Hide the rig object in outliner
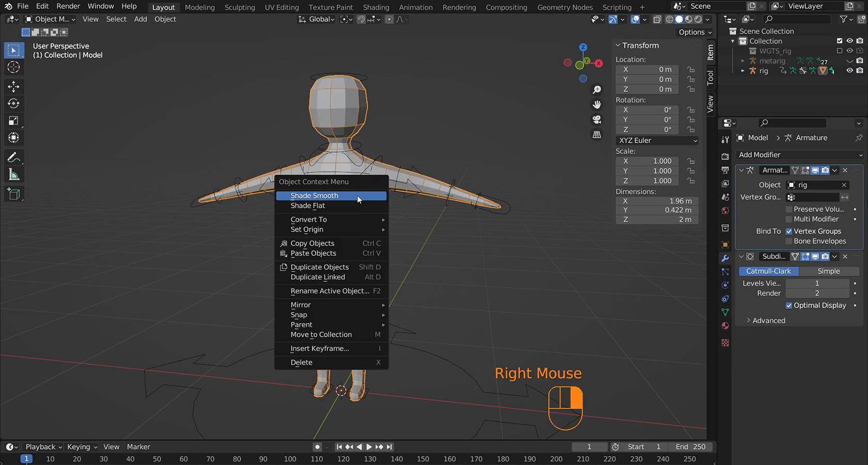The width and height of the screenshot is (868, 465). tap(849, 71)
